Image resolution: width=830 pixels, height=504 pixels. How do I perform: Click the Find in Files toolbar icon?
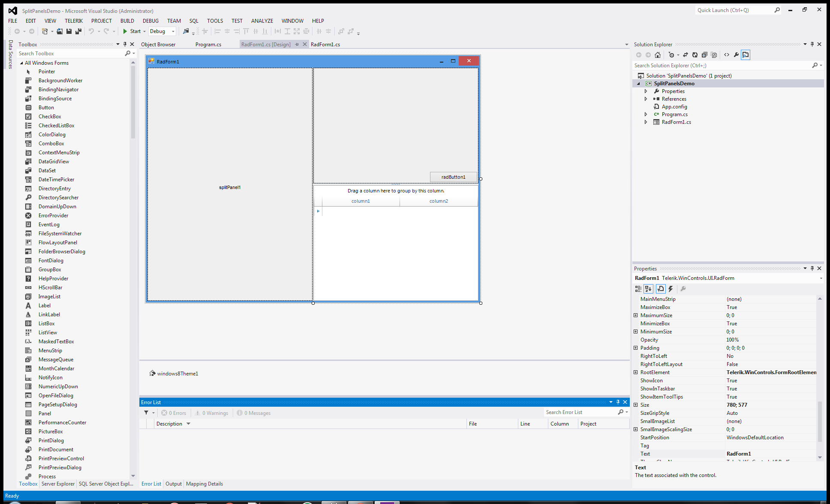(186, 31)
